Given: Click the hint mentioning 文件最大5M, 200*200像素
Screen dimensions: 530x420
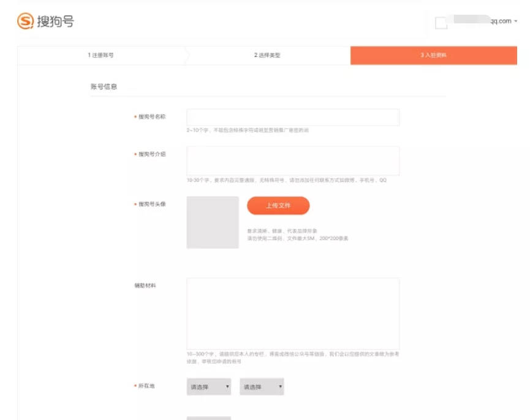Looking at the screenshot, I should pos(298,238).
